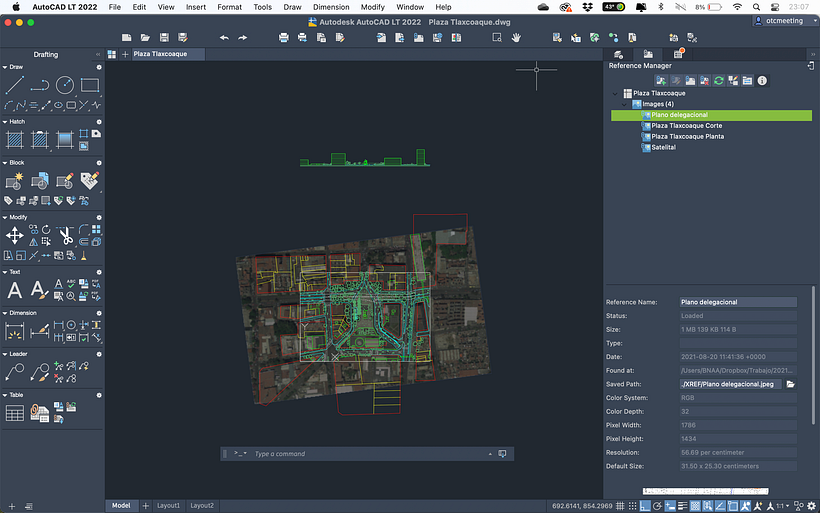
Task: Collapse the Modify panel section
Action: click(5, 217)
